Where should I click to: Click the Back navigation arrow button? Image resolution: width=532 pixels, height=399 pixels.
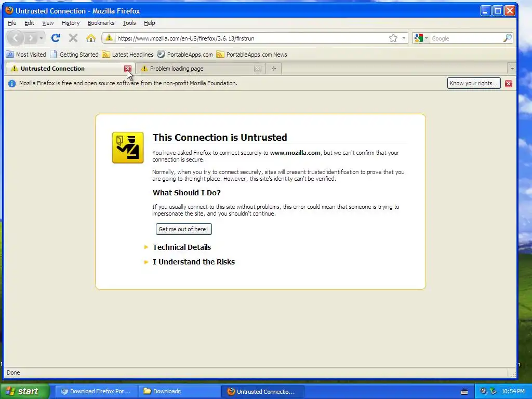point(15,38)
